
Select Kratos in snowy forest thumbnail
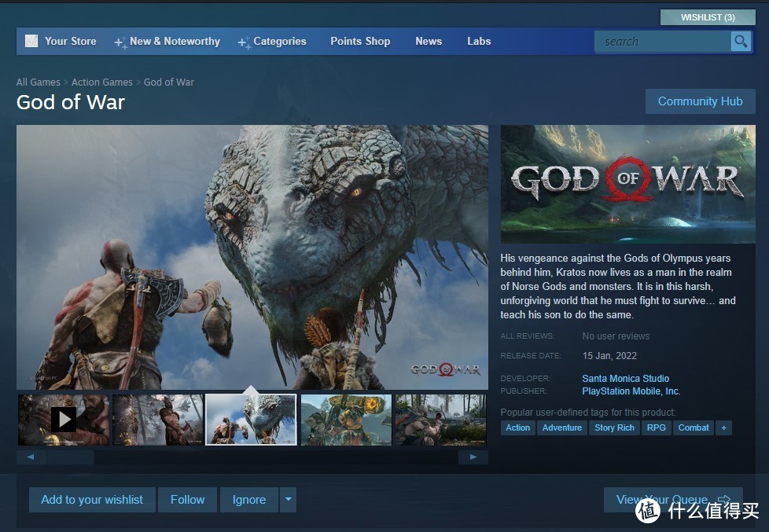tap(158, 420)
